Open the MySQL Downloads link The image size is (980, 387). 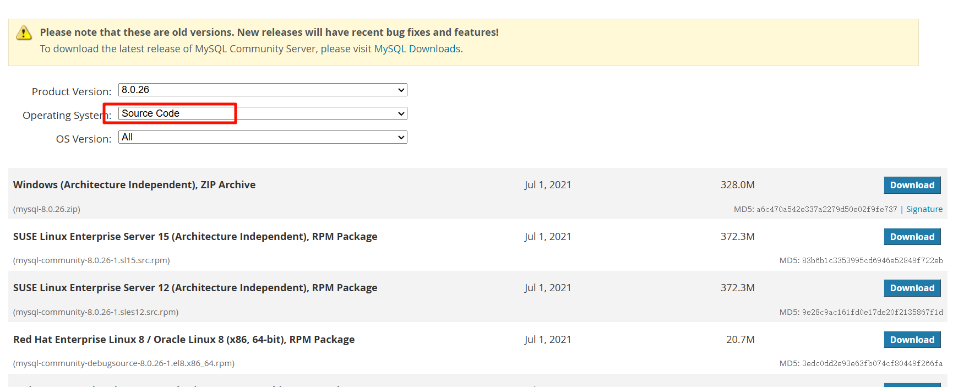pyautogui.click(x=417, y=49)
